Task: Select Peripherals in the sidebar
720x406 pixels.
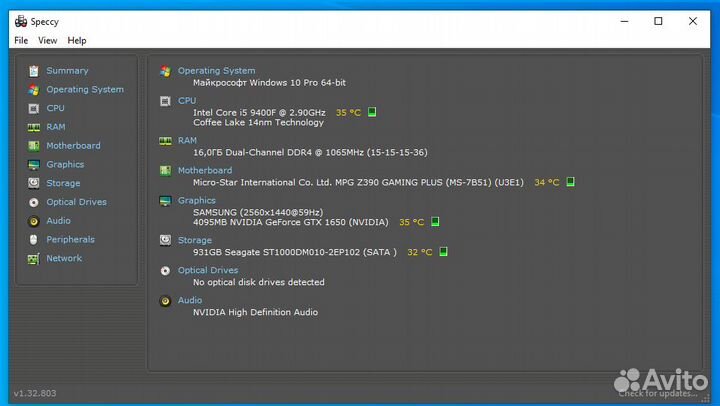Action: pyautogui.click(x=70, y=240)
